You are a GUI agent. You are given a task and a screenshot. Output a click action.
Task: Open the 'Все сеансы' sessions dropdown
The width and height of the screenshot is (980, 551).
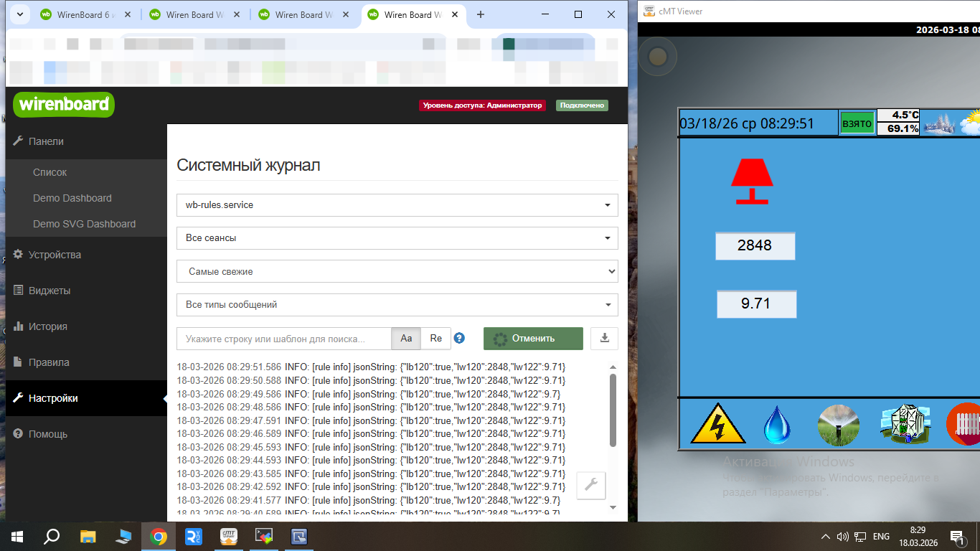[397, 238]
